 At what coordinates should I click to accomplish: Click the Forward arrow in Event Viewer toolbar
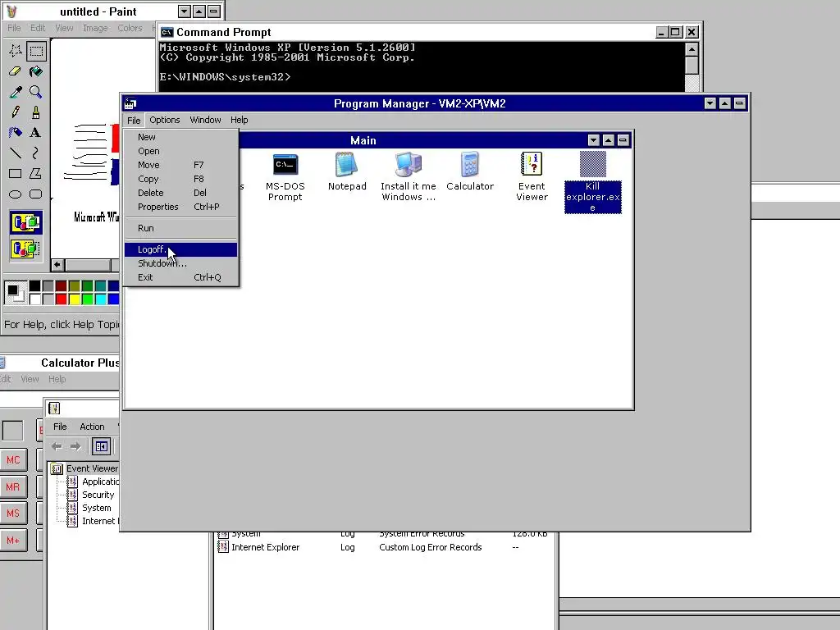75,446
